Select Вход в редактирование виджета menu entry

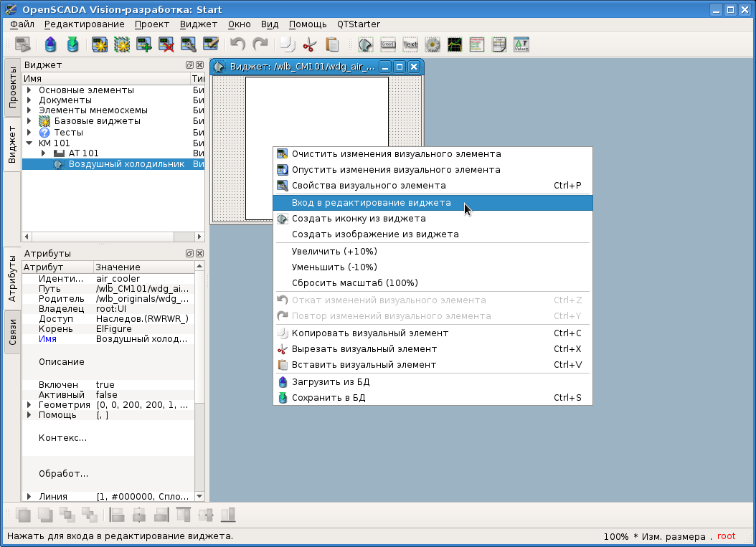pyautogui.click(x=371, y=203)
